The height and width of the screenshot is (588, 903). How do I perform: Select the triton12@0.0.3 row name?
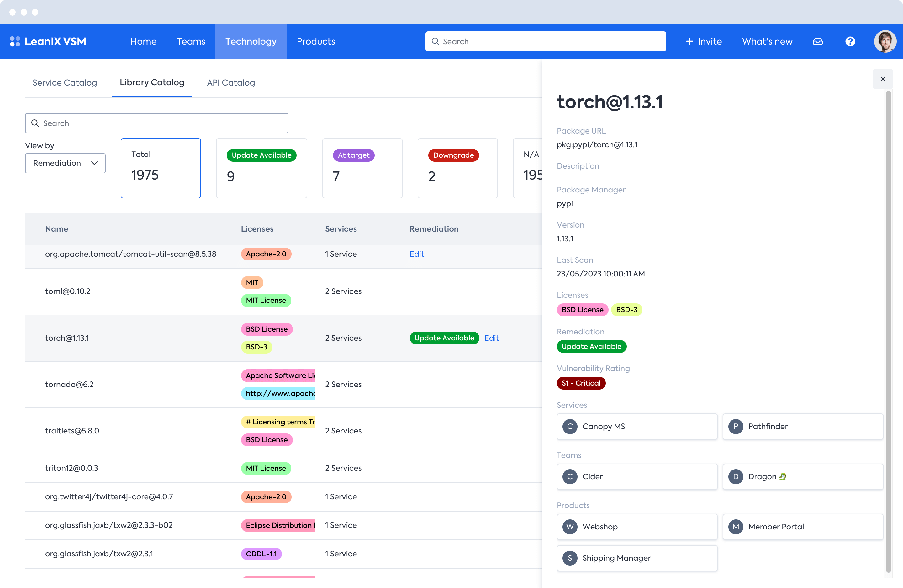[71, 468]
